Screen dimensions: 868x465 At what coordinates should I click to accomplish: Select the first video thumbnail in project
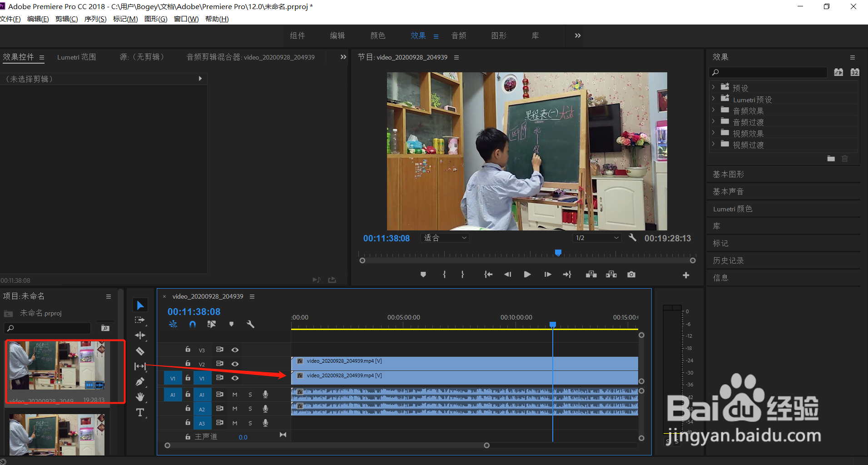(x=57, y=365)
